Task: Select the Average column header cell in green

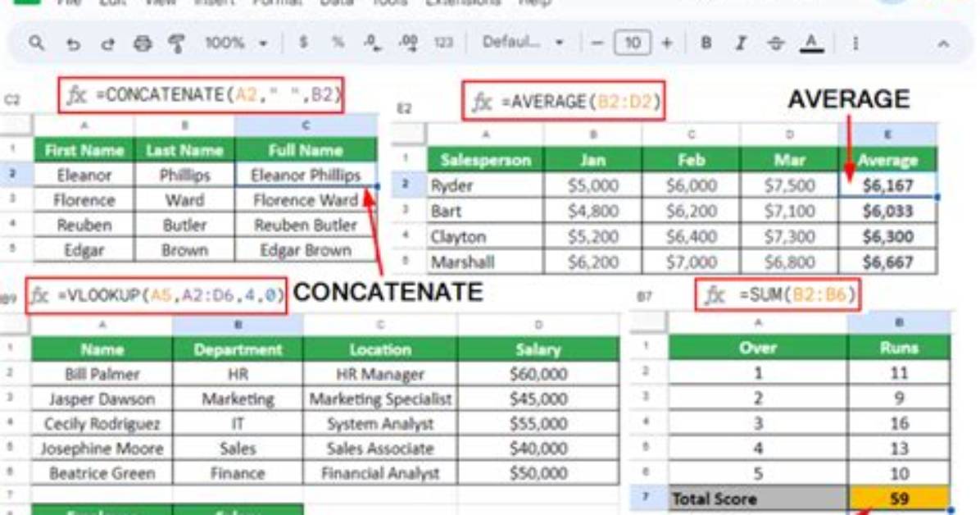Action: [887, 160]
